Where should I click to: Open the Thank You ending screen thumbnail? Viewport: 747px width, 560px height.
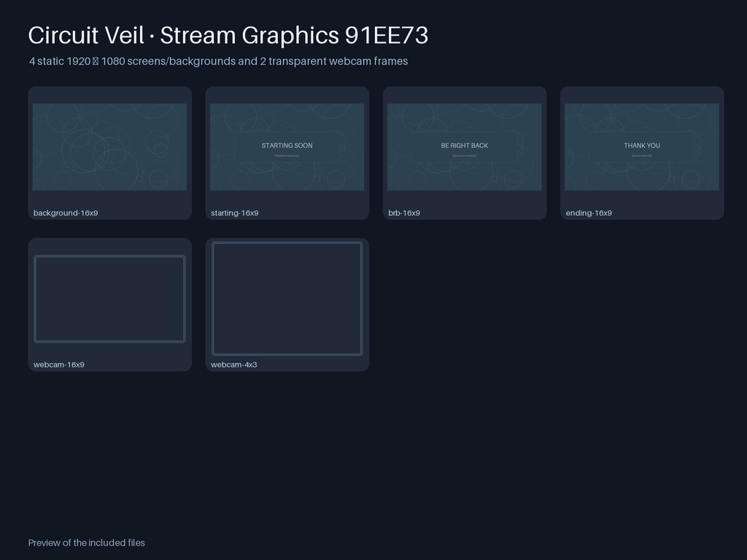coord(642,147)
